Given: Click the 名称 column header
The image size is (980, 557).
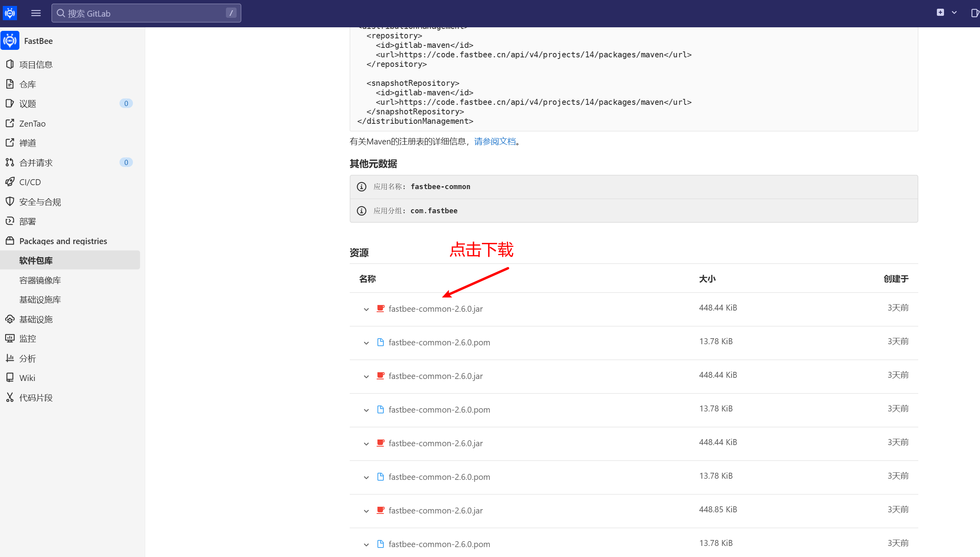Looking at the screenshot, I should click(x=367, y=279).
